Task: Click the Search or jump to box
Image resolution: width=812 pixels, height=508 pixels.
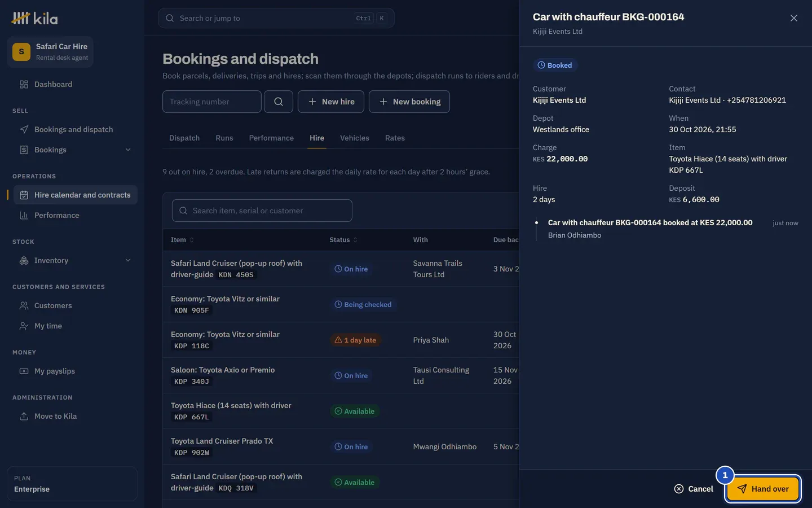Action: tap(276, 18)
